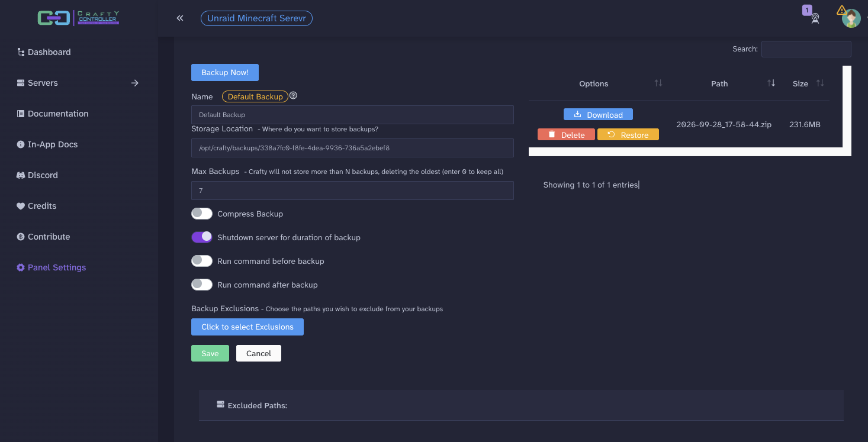Focus the Search box
Image resolution: width=868 pixels, height=442 pixels.
click(806, 49)
